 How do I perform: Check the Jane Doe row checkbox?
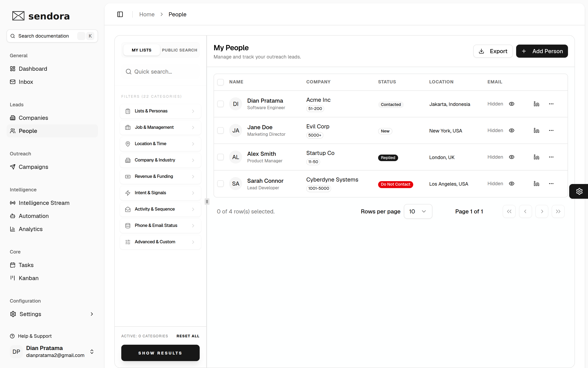[220, 130]
